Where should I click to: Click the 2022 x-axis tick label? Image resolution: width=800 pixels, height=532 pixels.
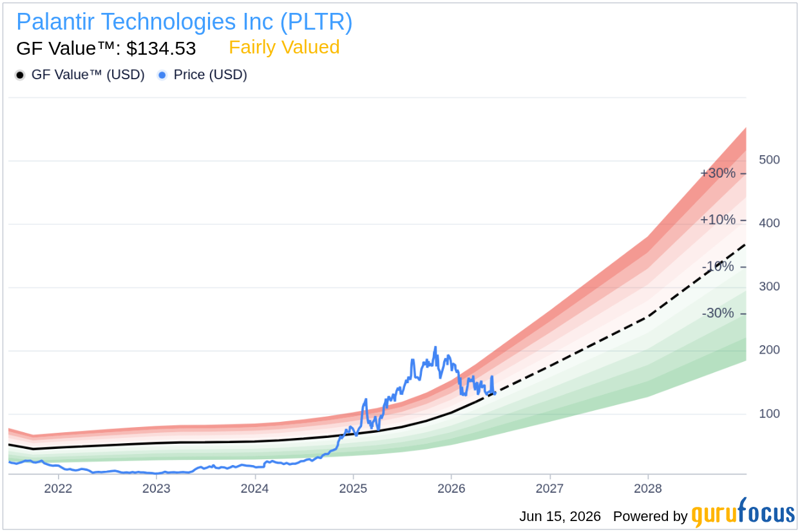[x=58, y=488]
